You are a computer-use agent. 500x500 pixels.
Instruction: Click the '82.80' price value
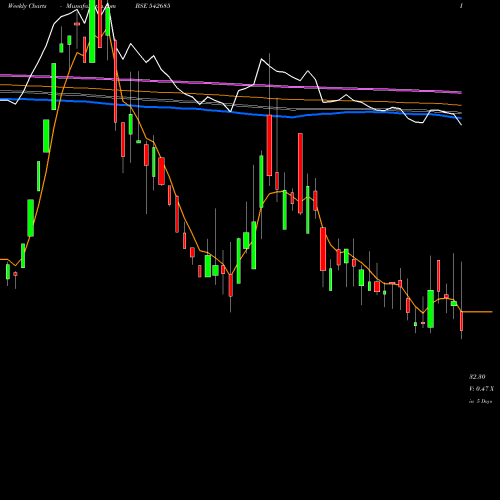477,377
